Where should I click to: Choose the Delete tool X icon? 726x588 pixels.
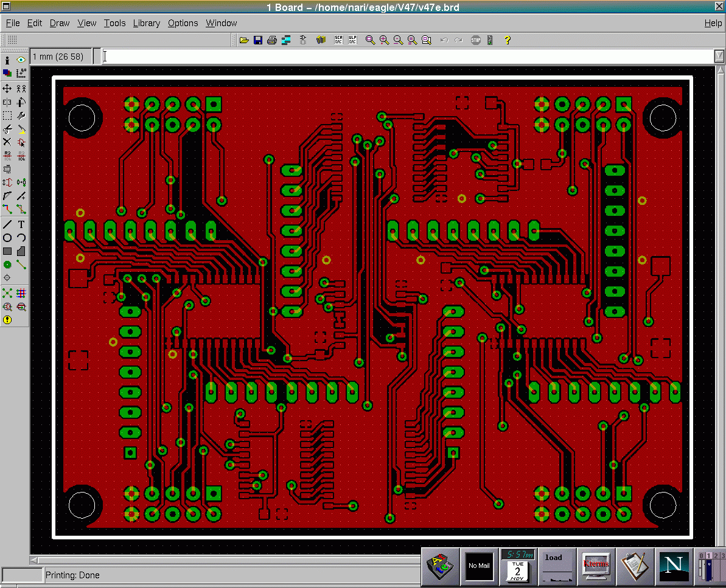point(7,142)
